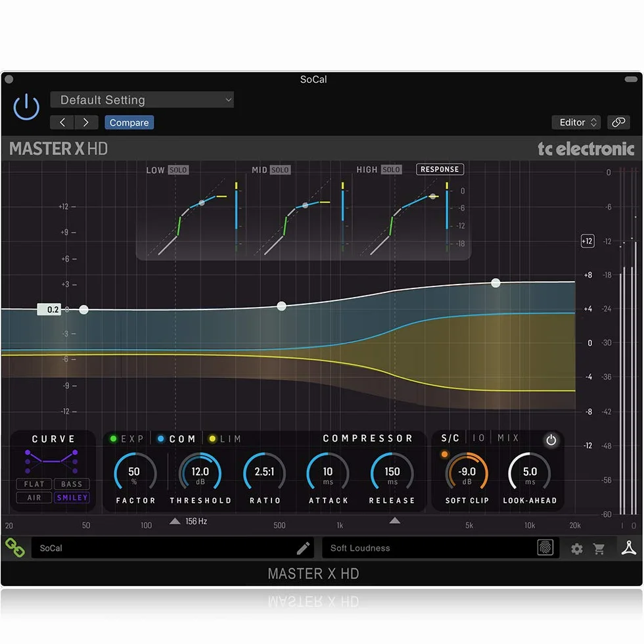Select the AIR curve option
Image resolution: width=644 pixels, height=644 pixels.
point(34,497)
